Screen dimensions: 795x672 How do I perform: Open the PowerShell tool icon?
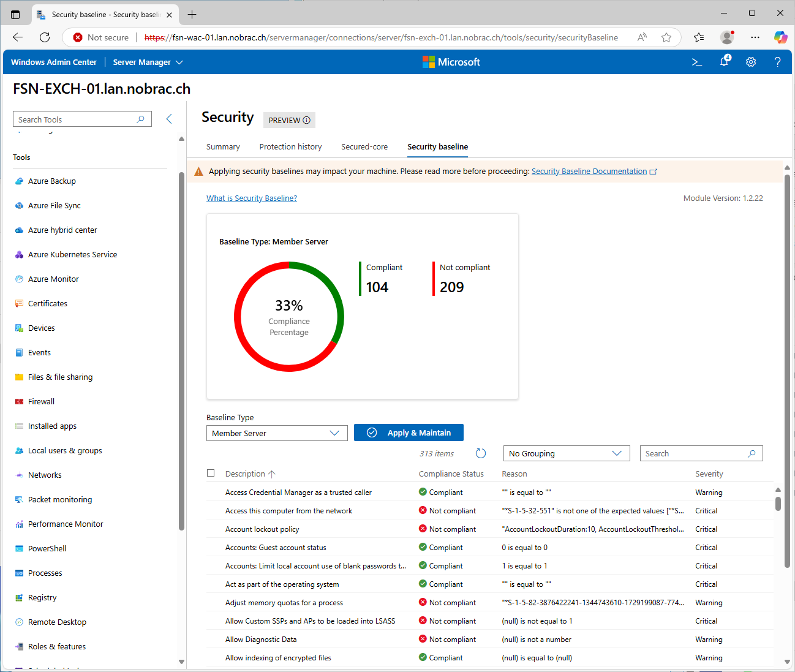19,549
